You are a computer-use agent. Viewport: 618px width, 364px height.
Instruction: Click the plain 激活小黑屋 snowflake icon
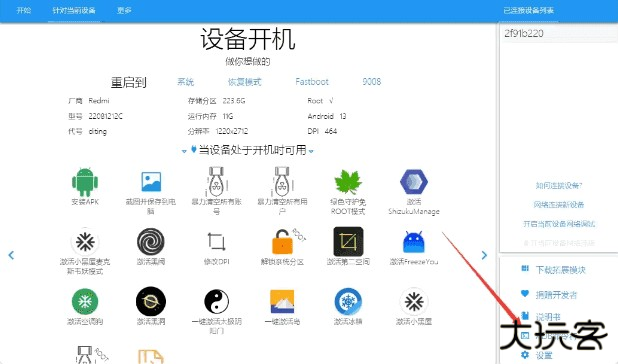coord(414,301)
